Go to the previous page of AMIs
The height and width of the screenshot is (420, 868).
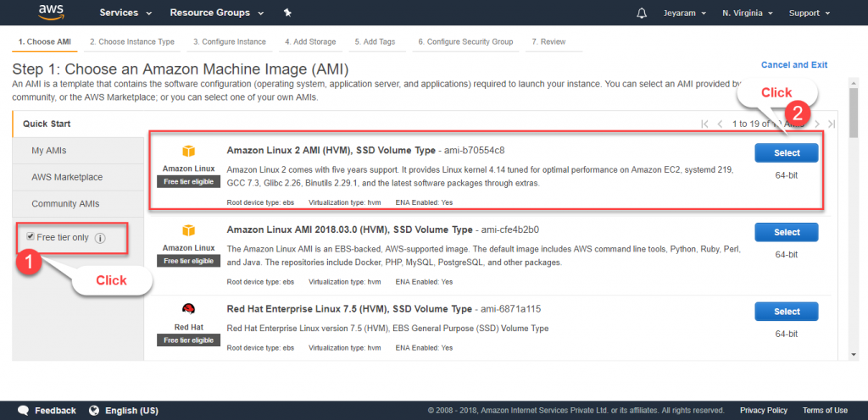[720, 124]
